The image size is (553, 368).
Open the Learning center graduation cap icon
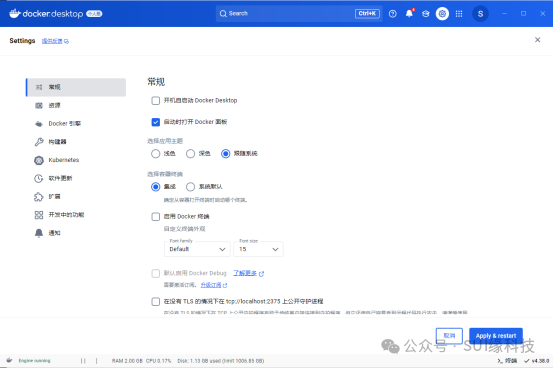point(426,14)
